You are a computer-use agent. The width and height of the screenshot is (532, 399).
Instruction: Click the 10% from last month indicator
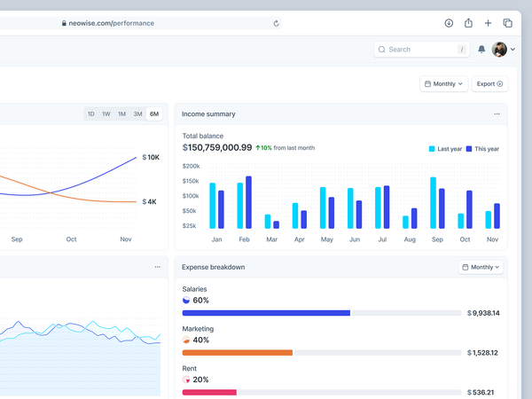tap(285, 148)
